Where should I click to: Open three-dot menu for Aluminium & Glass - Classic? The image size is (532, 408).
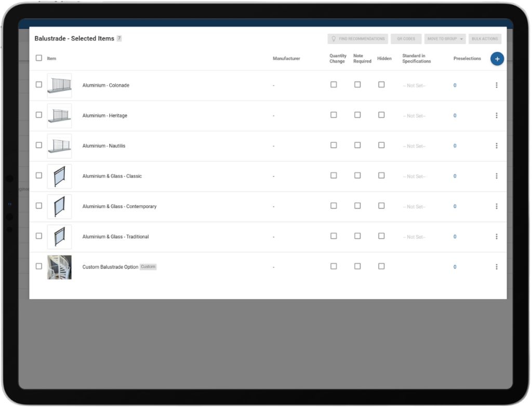pos(497,176)
